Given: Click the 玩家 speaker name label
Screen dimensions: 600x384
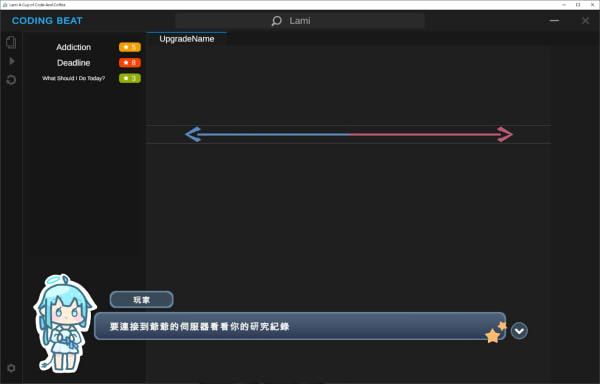Looking at the screenshot, I should [x=141, y=299].
